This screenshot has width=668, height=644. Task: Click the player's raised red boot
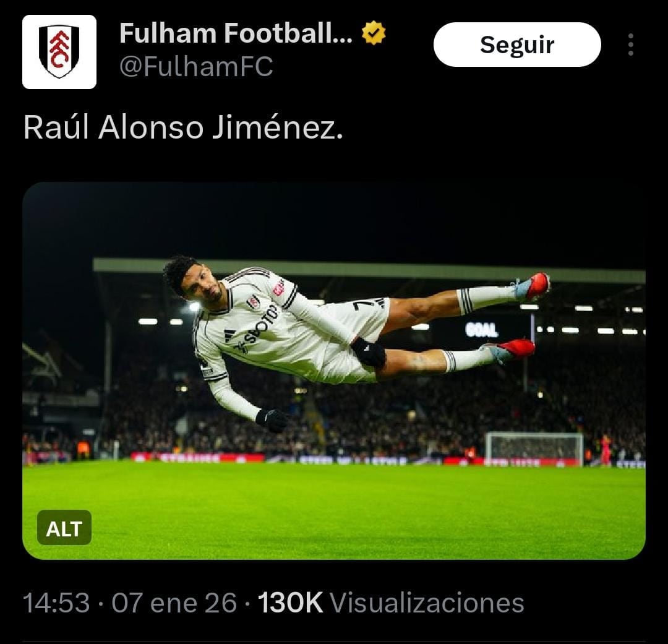tap(533, 286)
